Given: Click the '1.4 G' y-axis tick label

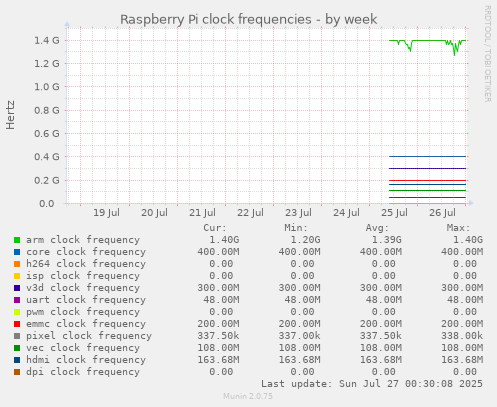Looking at the screenshot, I should [x=47, y=40].
